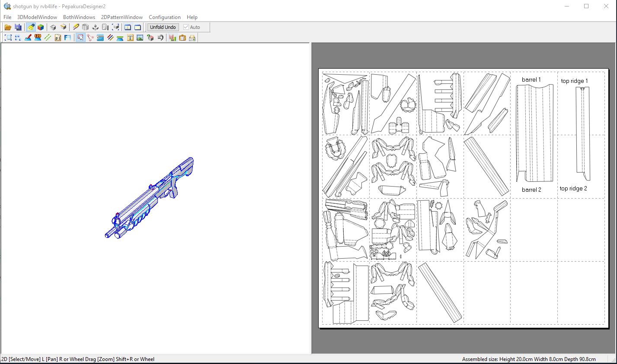This screenshot has width=617, height=364.
Task: Click the fit 3D view cube icon
Action: (x=115, y=27)
